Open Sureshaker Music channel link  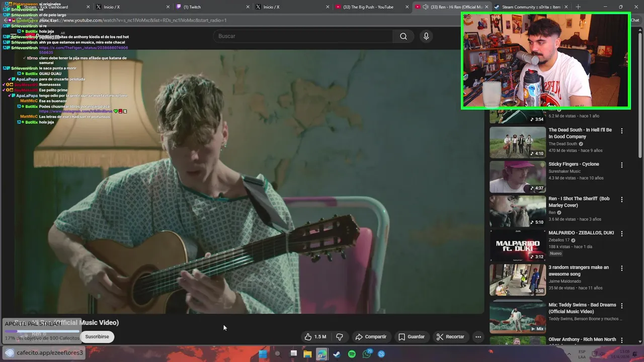point(565,171)
